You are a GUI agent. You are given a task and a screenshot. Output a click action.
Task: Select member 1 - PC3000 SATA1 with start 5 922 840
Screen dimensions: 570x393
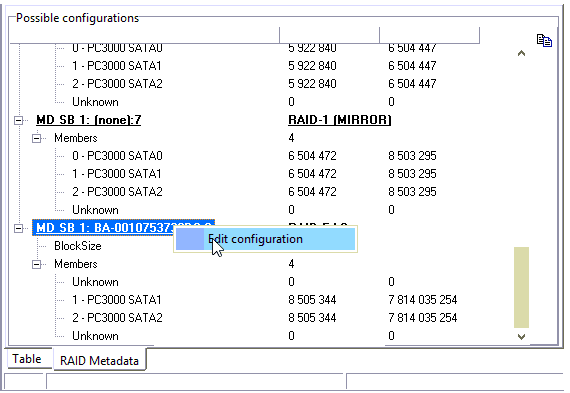click(x=116, y=65)
